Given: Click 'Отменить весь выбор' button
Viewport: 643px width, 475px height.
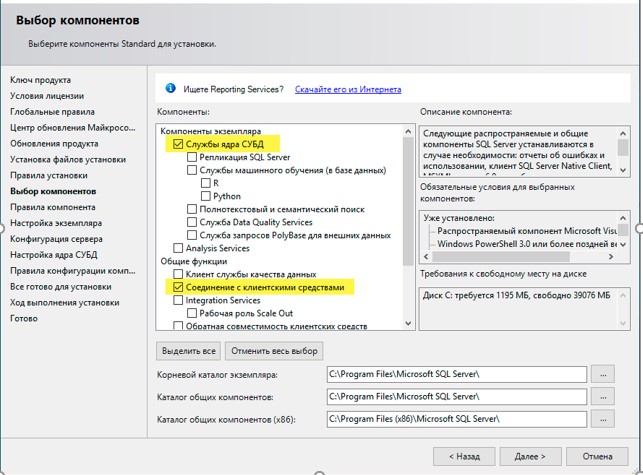Looking at the screenshot, I should click(x=274, y=351).
